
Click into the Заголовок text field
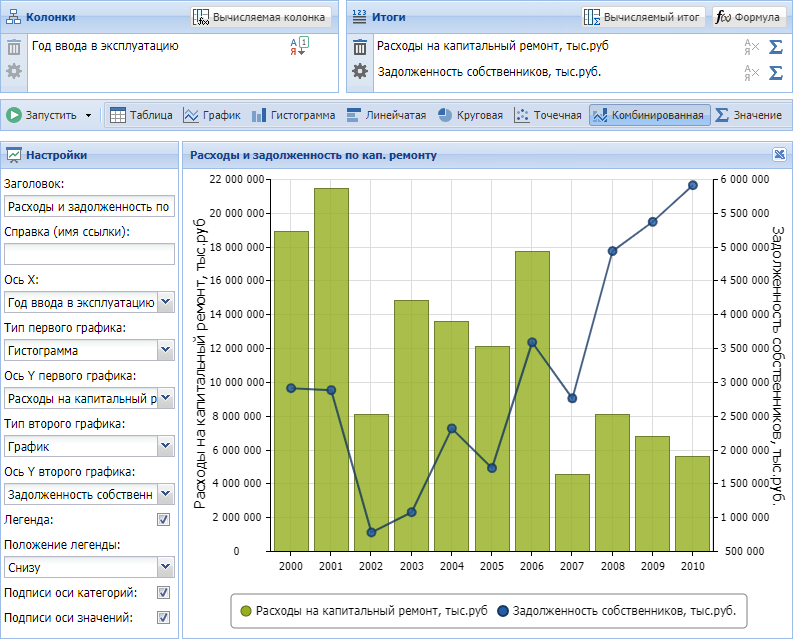[x=89, y=207]
